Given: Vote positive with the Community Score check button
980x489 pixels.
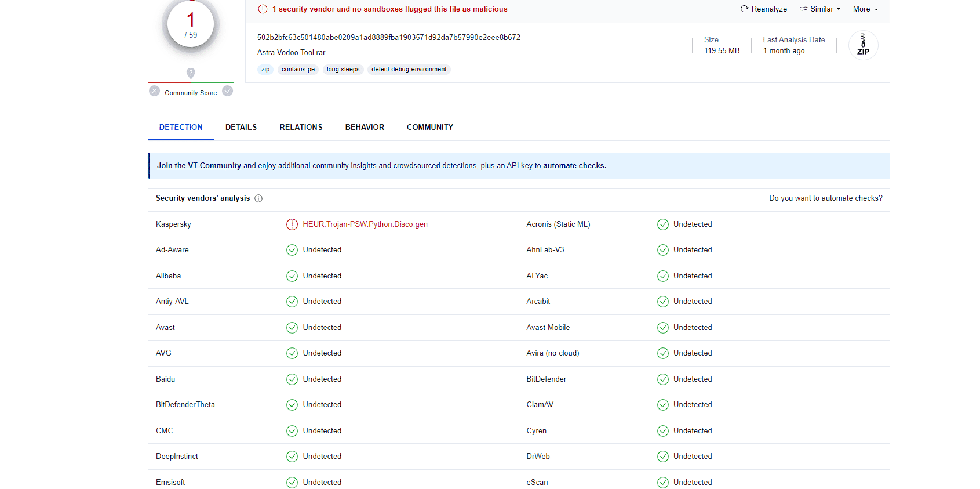Looking at the screenshot, I should click(x=228, y=91).
